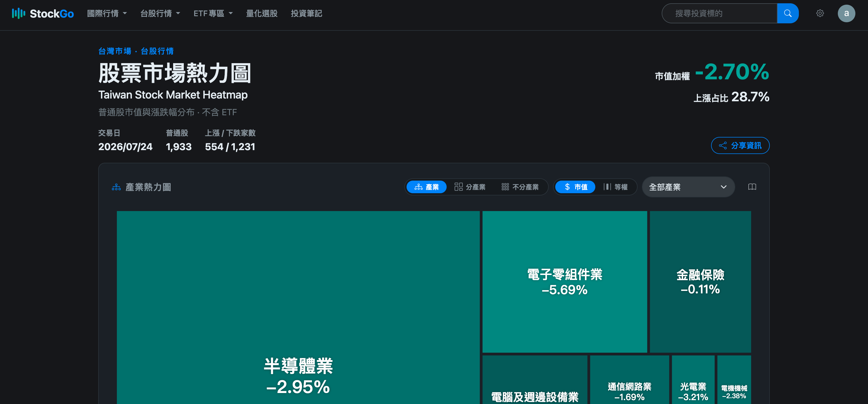868x404 pixels.
Task: Select the 不分產業 grouping toggle
Action: (x=520, y=187)
